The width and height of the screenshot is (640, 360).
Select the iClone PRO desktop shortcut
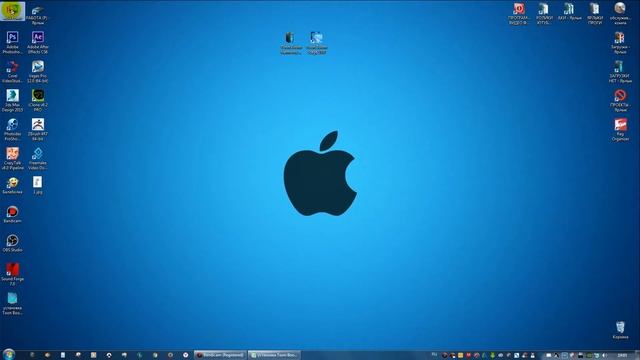coord(38,100)
